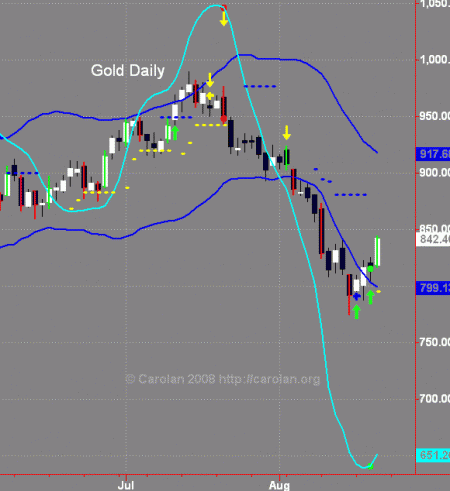Click the green circle marker near latest candles
The width and height of the screenshot is (450, 491).
[370, 269]
